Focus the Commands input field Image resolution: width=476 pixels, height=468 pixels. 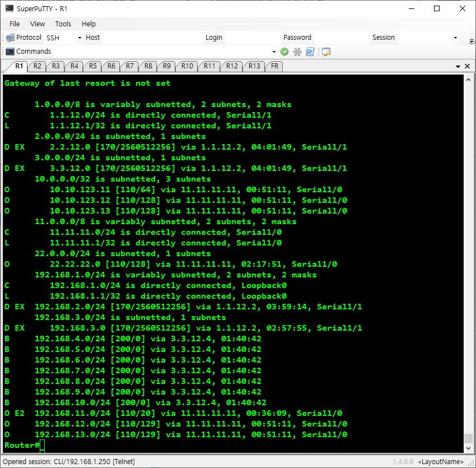tap(165, 52)
